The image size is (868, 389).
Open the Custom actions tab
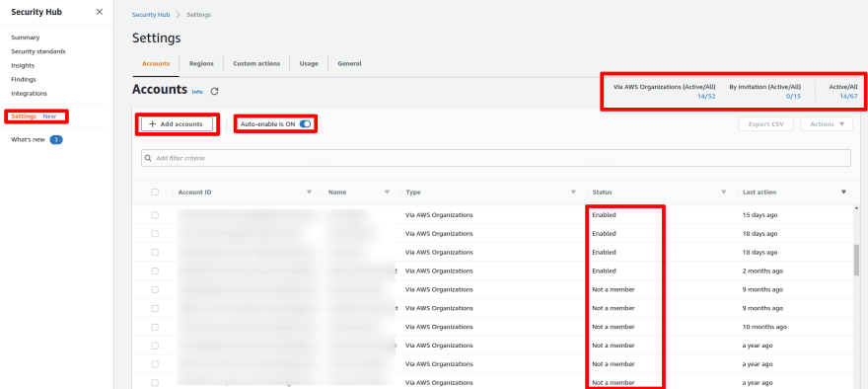pos(256,64)
